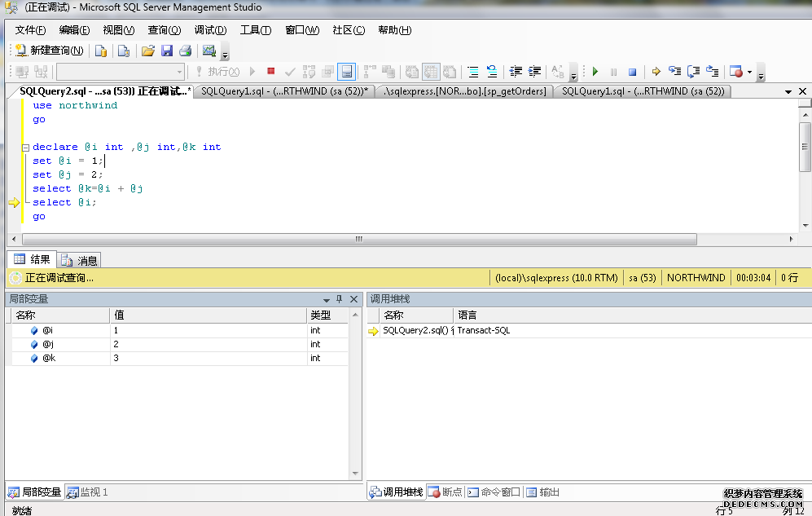Toggle the Results to Grid toolbar button
This screenshot has width=812, height=516.
(x=431, y=72)
